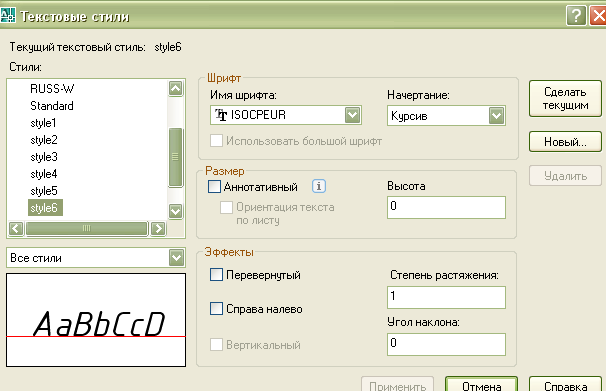Open the Имя шрифта dropdown
606x391 pixels.
286,115
